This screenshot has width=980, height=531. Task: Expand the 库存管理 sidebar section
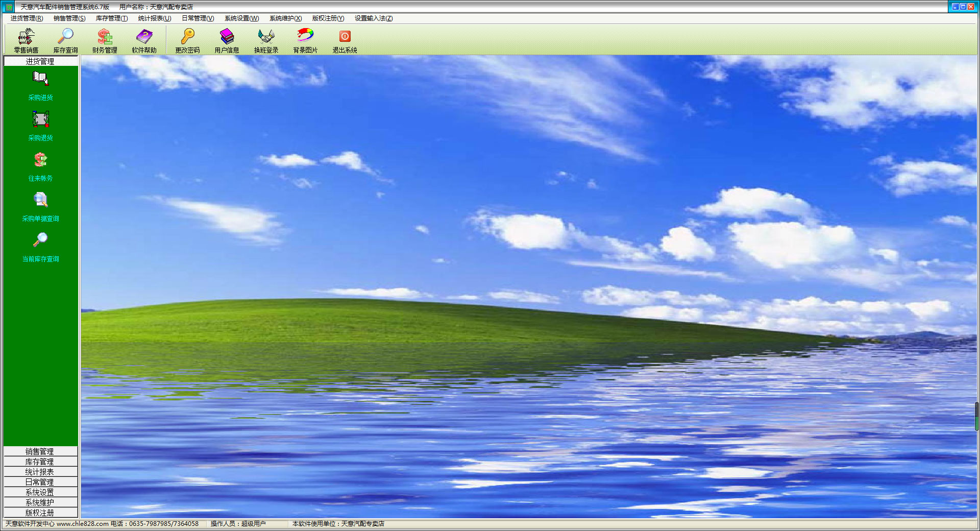click(40, 462)
